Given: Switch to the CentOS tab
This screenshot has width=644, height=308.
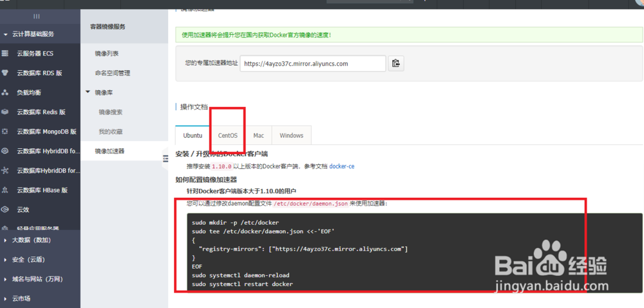Looking at the screenshot, I should [228, 135].
